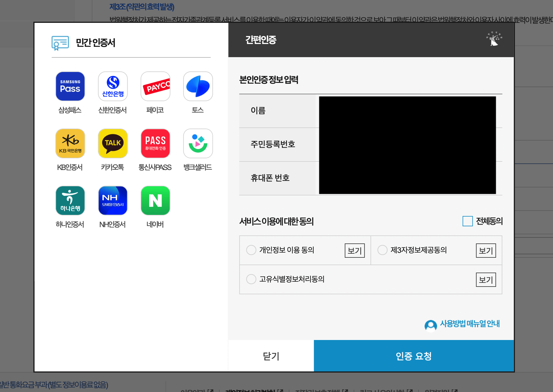Choose the KakaoTalk (카카오톡) icon
The width and height of the screenshot is (553, 392).
pos(113,143)
